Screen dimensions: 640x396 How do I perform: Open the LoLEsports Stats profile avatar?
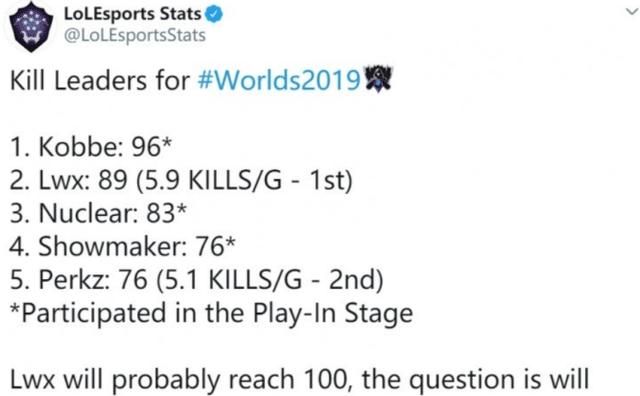31,27
